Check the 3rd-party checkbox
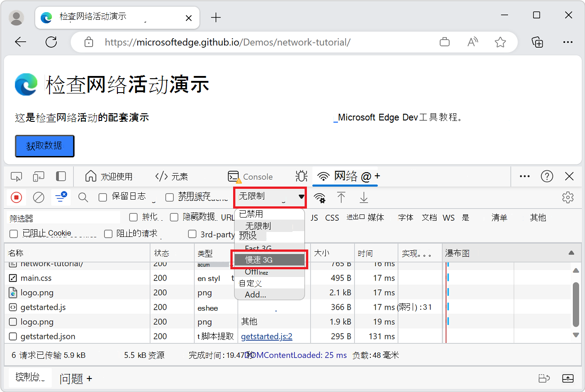The image size is (585, 392). click(192, 234)
